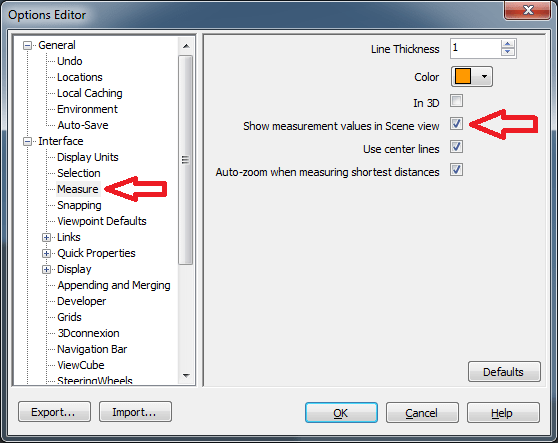Enable the In 3D checkbox
The image size is (558, 443).
coord(456,101)
